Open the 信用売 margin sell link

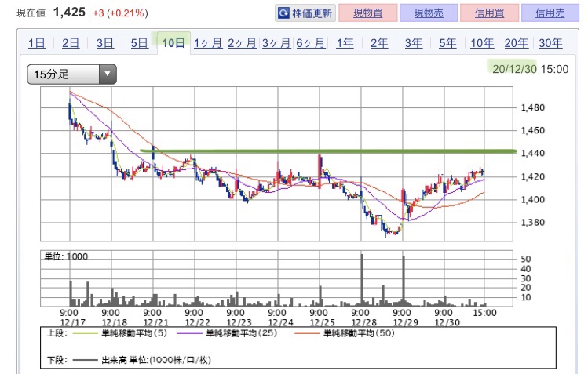(x=550, y=13)
